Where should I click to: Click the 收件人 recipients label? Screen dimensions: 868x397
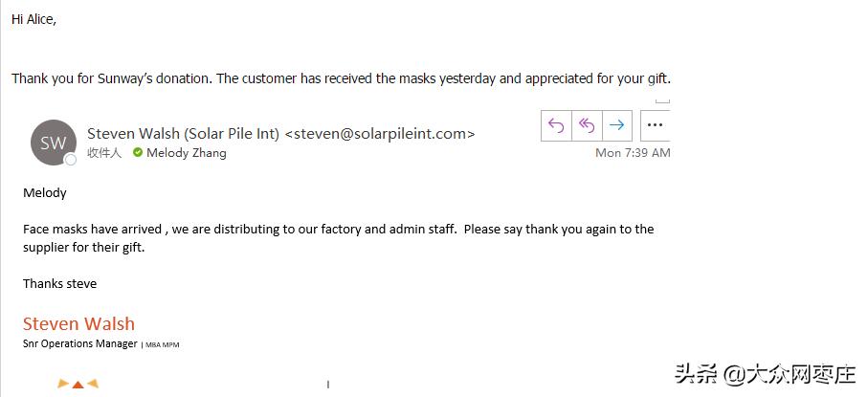click(x=104, y=152)
